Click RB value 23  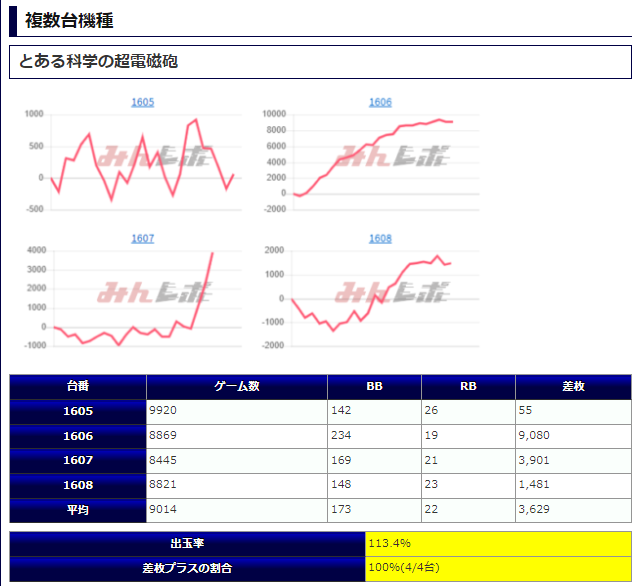[468, 485]
